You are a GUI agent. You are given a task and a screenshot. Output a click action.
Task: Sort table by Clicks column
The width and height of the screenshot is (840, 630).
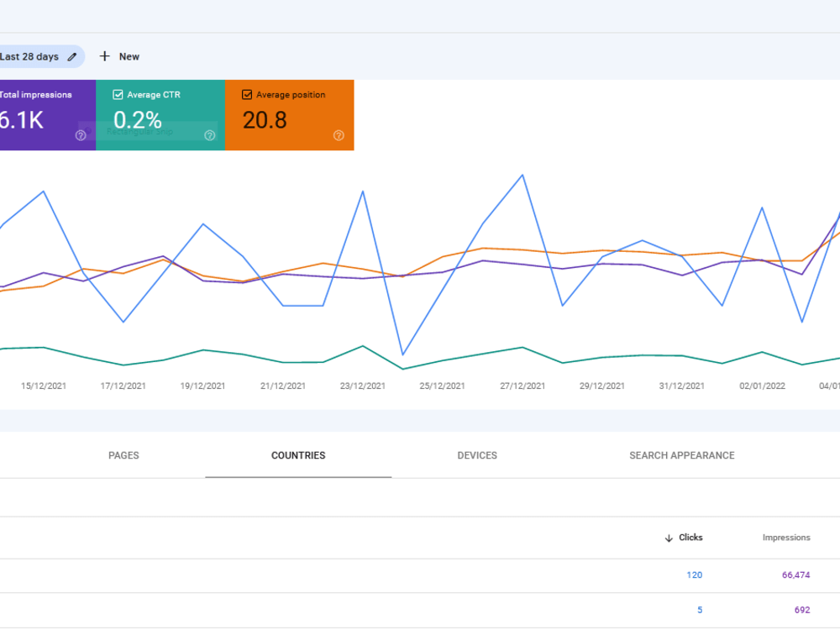(x=690, y=538)
